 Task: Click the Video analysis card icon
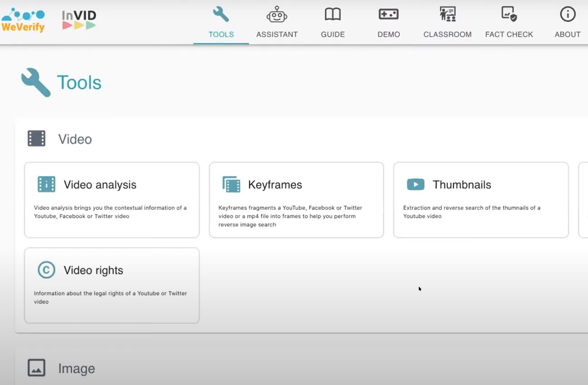[46, 184]
